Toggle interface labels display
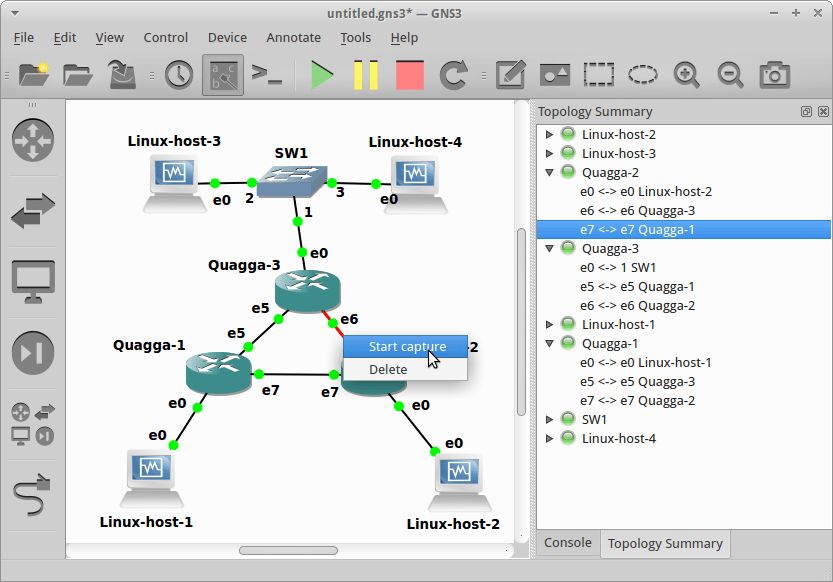This screenshot has height=582, width=833. click(x=222, y=74)
